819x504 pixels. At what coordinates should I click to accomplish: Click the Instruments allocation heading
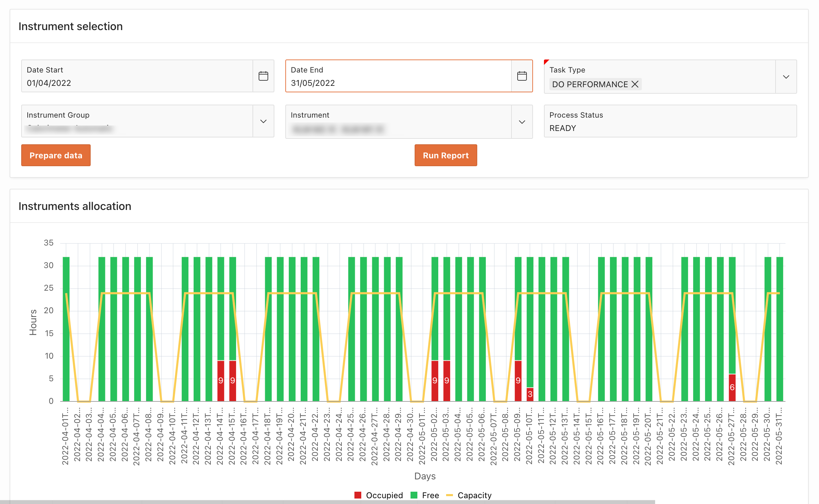click(x=75, y=206)
